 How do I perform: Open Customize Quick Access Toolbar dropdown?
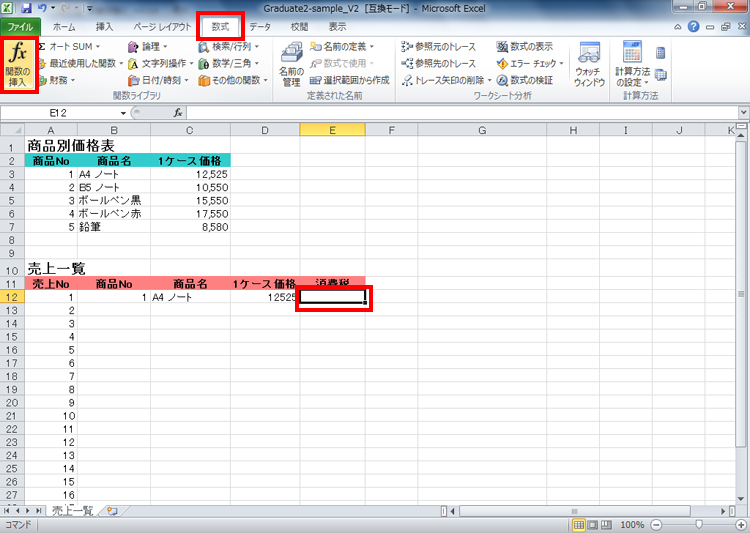[89, 9]
